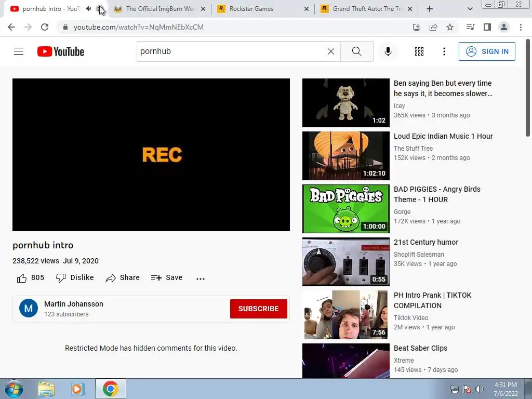Open 'Loud Epic Indian Music 1 Hour' title
This screenshot has height=399, width=532.
click(443, 136)
